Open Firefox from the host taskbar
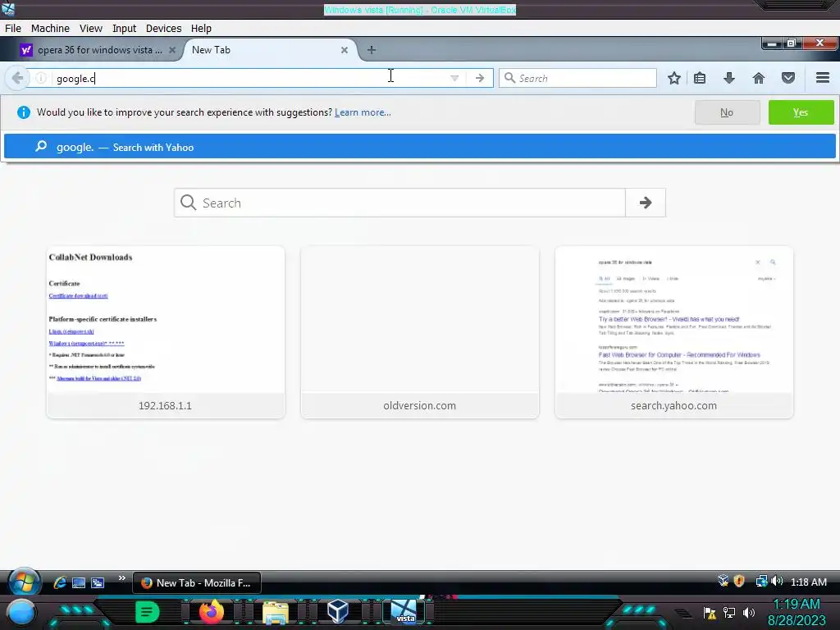Image resolution: width=840 pixels, height=630 pixels. click(211, 612)
